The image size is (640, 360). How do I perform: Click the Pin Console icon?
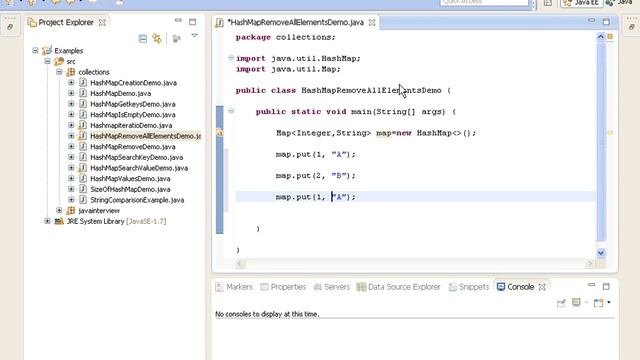click(x=561, y=303)
